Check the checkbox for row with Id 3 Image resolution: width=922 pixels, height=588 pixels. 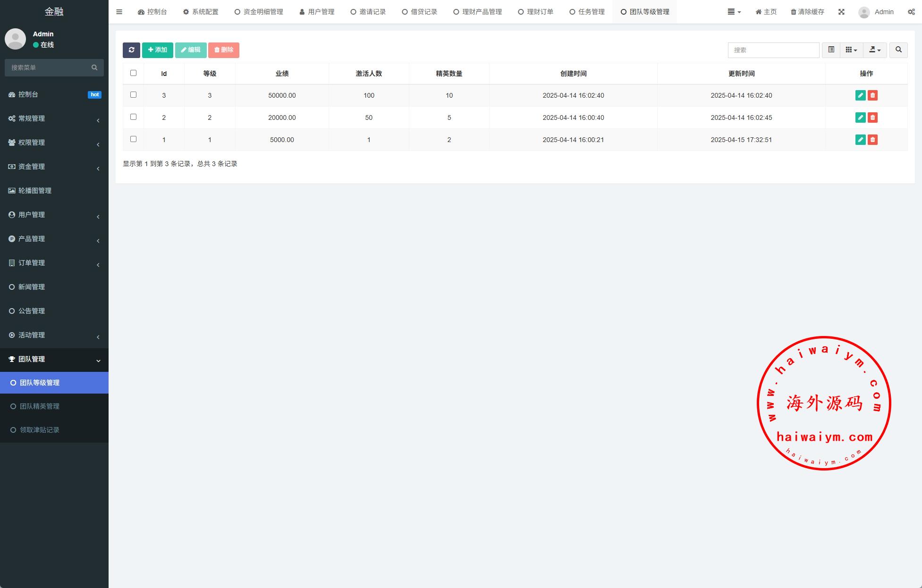133,95
